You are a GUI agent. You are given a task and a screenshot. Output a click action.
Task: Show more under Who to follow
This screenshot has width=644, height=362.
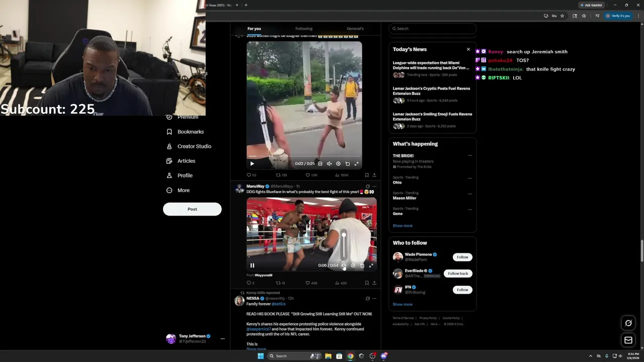click(x=403, y=304)
